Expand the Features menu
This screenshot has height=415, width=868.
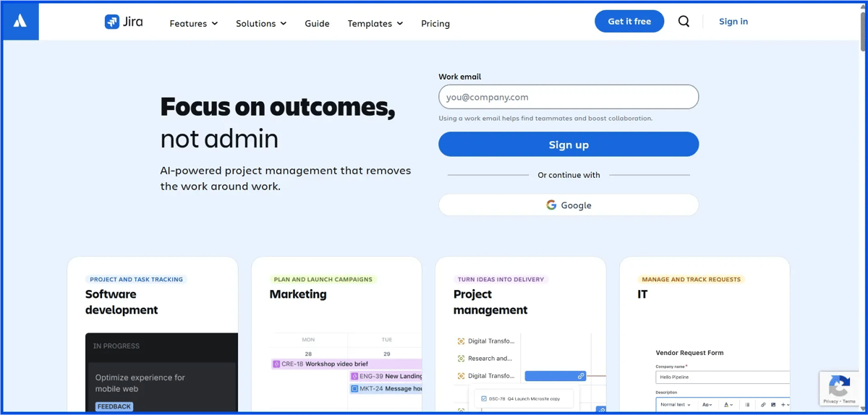(x=193, y=23)
